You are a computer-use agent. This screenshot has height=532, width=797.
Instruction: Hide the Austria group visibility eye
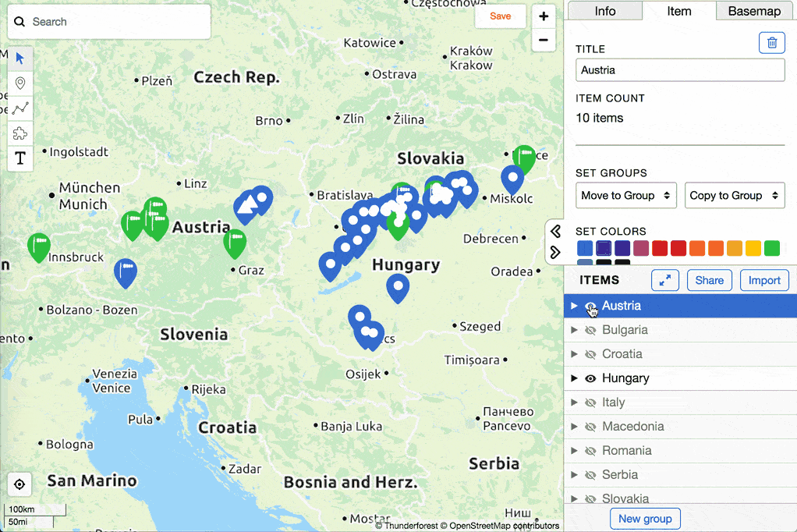[x=590, y=306]
